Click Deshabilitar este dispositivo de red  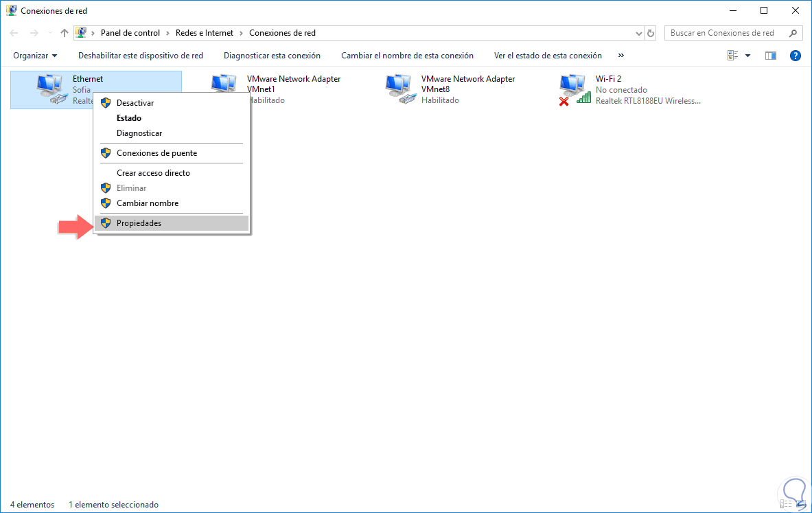pos(140,56)
